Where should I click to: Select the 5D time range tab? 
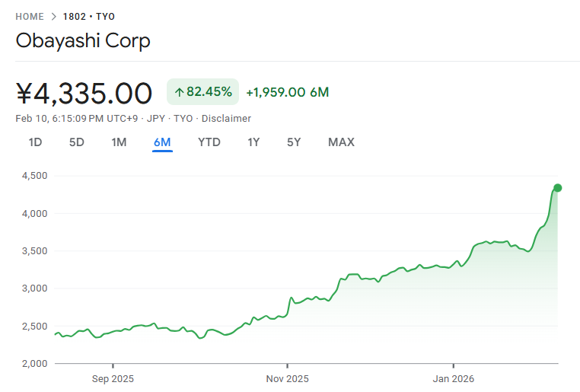[77, 142]
